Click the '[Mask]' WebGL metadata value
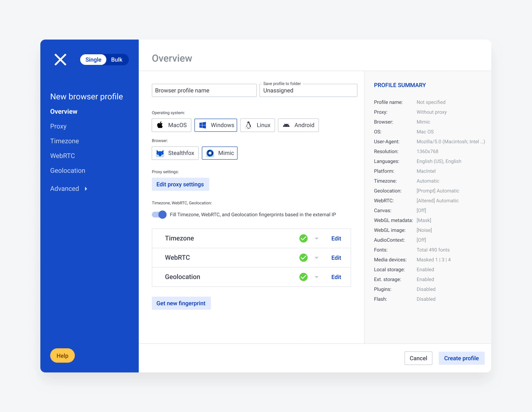 click(424, 220)
